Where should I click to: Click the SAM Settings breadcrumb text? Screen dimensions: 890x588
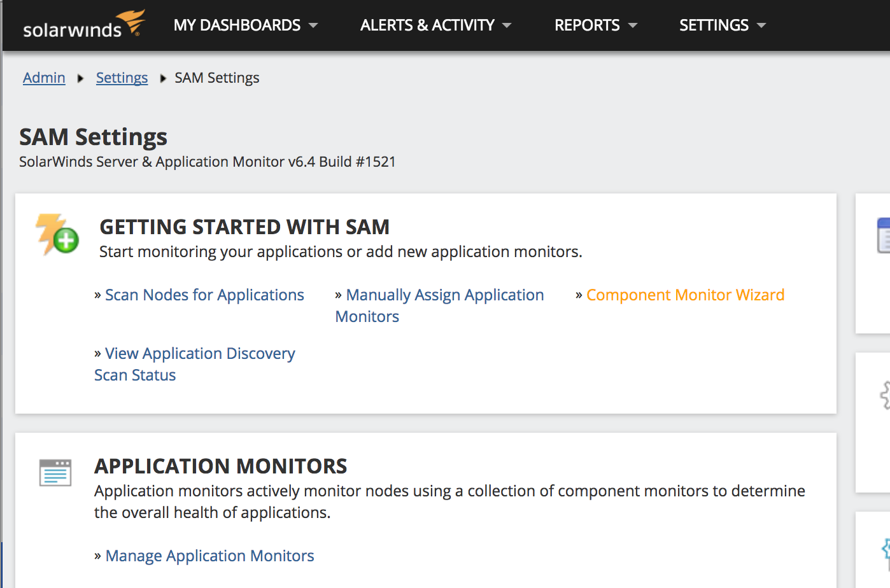click(217, 78)
